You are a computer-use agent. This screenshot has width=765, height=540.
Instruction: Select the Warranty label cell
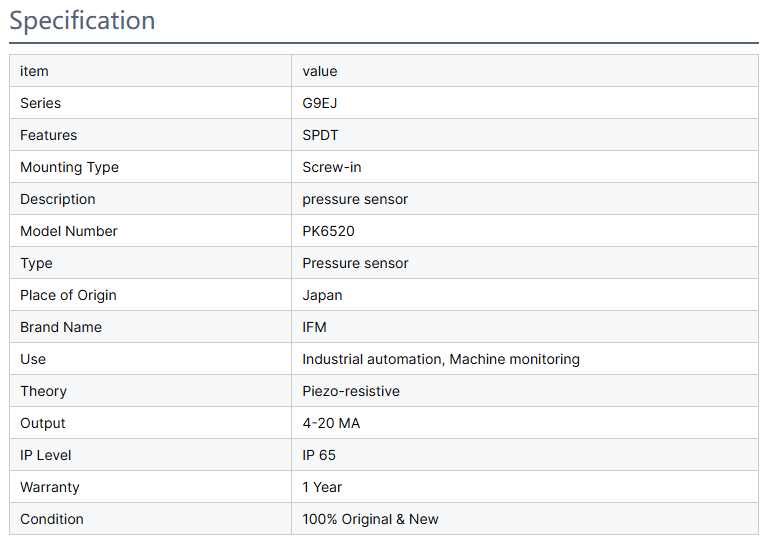coord(50,487)
